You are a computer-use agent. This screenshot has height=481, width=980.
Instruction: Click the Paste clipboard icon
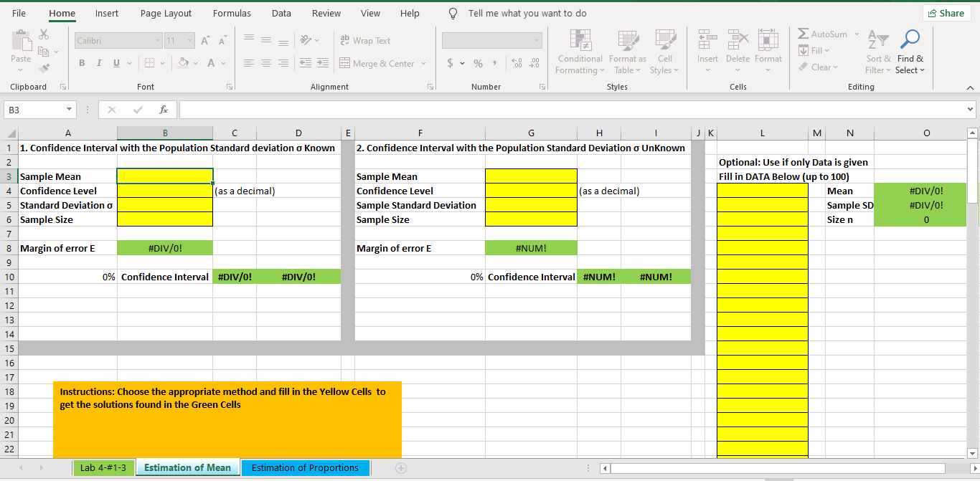21,42
